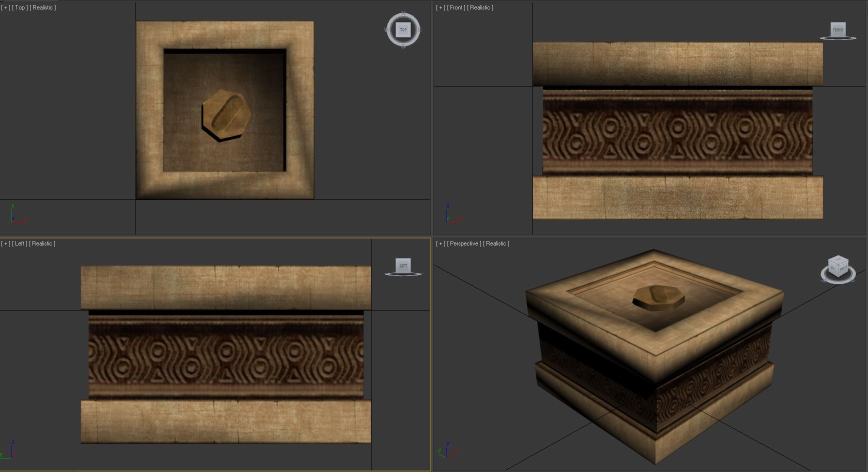Screen dimensions: 868x472
Task: Open the [+] menu of the Front viewport
Action: (440, 7)
